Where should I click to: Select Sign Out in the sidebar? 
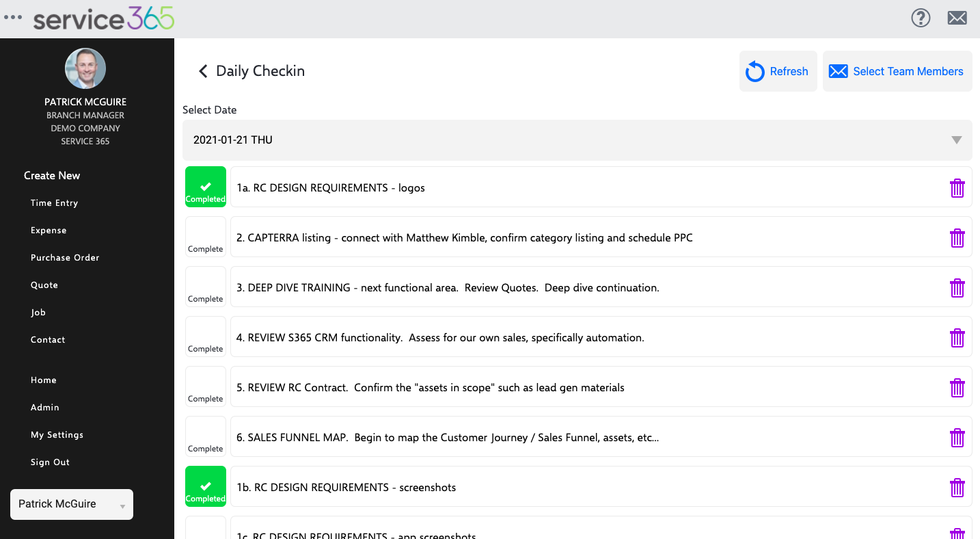pos(49,462)
